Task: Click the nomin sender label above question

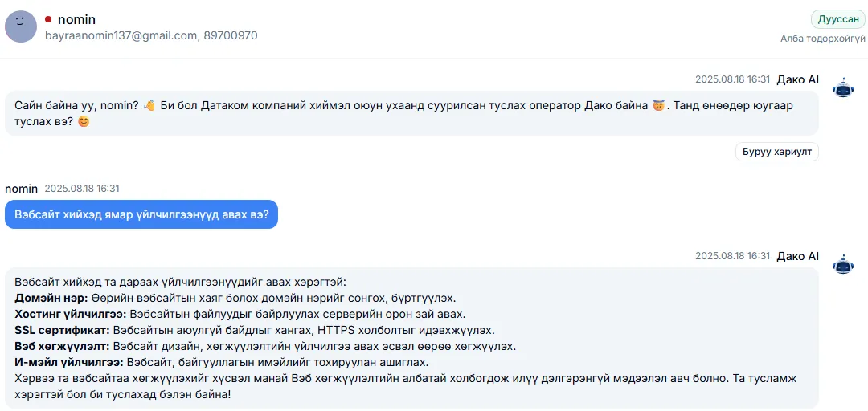Action: tap(21, 189)
